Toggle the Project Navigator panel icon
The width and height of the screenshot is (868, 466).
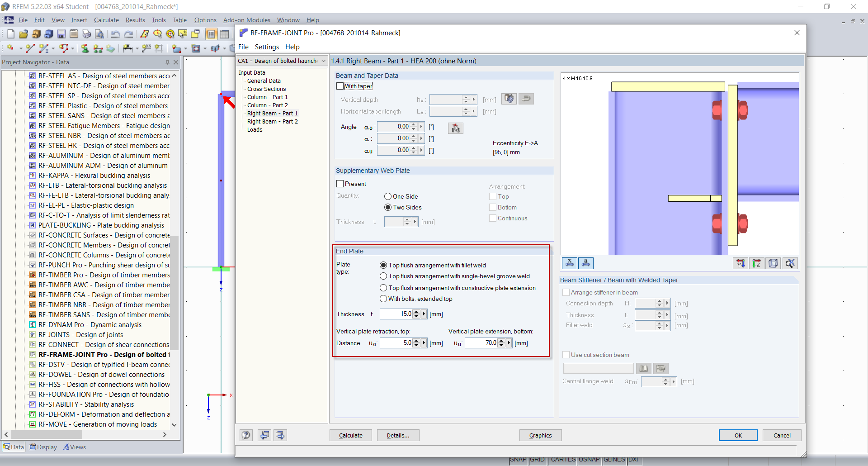click(x=211, y=34)
